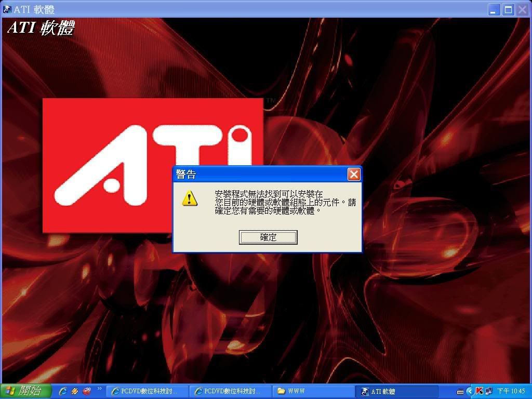Click the red Kaspersky tray icon
Image resolution: width=532 pixels, height=399 pixels.
pos(480,391)
